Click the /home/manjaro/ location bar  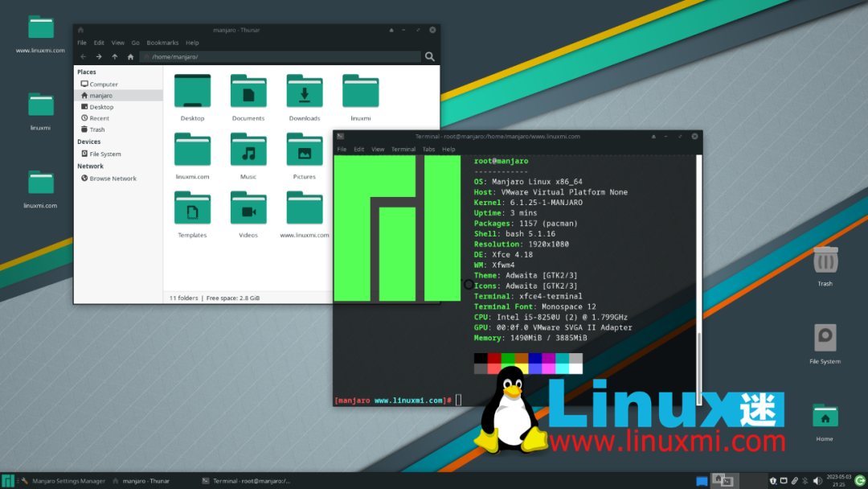coord(280,56)
